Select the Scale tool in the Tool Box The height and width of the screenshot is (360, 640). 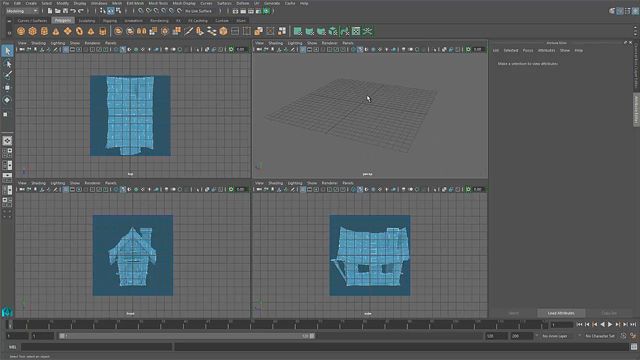pos(6,114)
